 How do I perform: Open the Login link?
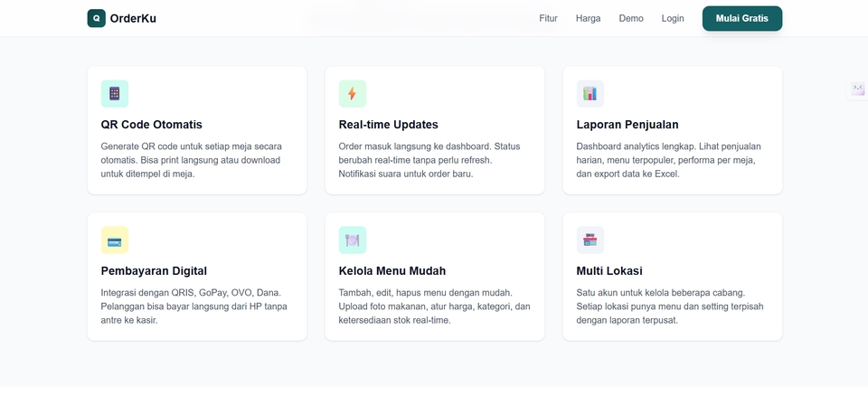tap(673, 18)
